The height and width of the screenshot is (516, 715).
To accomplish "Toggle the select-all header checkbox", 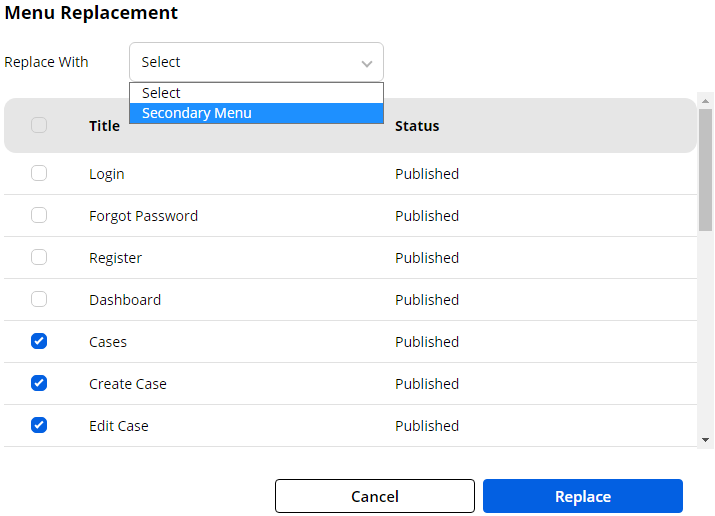I will pyautogui.click(x=39, y=125).
